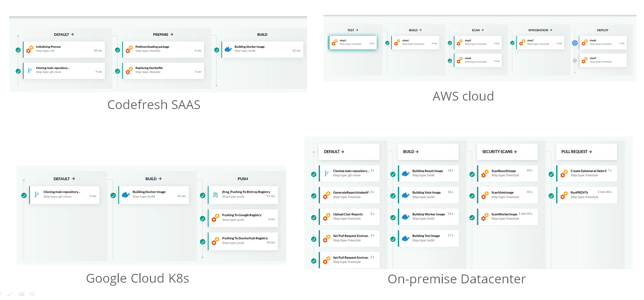Expand the SECURITY SCANS stage header arrow
The height and width of the screenshot is (300, 644).
(x=515, y=152)
